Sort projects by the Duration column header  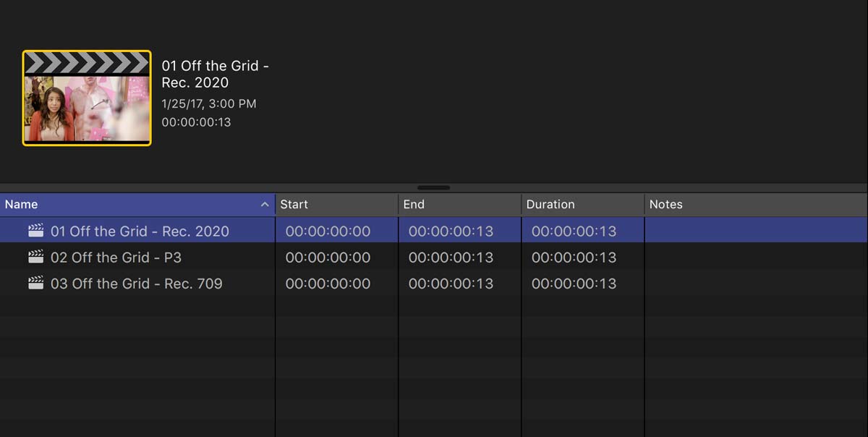pyautogui.click(x=583, y=205)
